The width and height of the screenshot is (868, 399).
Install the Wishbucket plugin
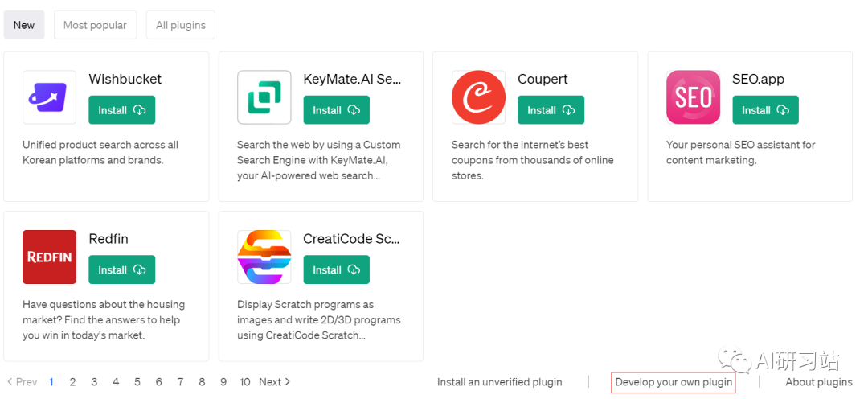click(122, 109)
